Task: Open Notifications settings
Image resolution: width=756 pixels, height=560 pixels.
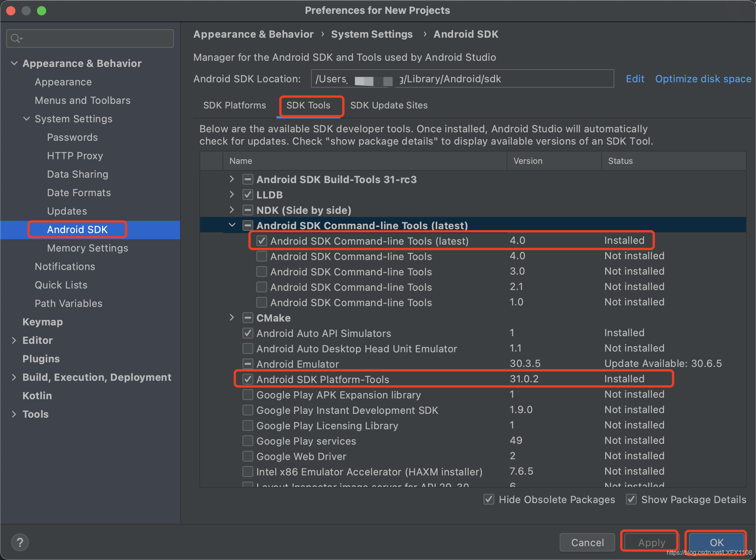Action: 65,267
